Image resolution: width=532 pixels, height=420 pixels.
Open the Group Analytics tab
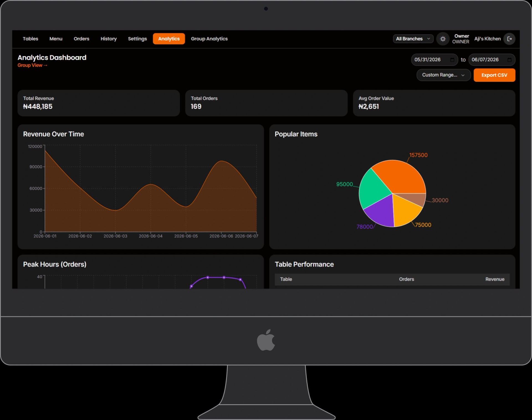point(209,39)
